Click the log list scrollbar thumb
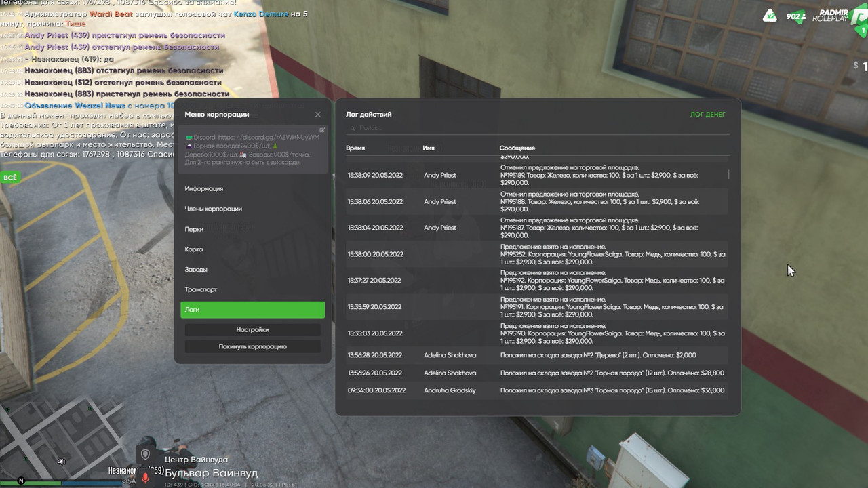This screenshot has height=488, width=868. (x=729, y=174)
